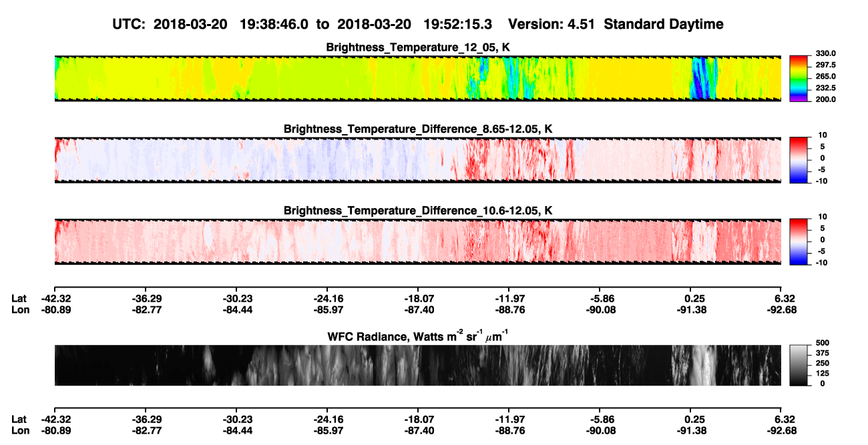Screen dimensions: 868x445
Task: Click upper axis latitude value 0.25
Action: (694, 298)
